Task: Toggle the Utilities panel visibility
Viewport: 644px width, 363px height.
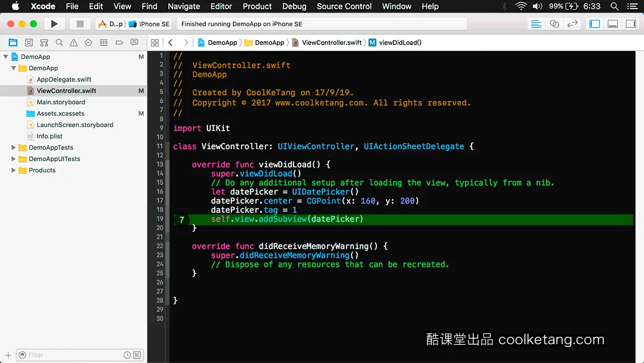Action: tap(630, 24)
